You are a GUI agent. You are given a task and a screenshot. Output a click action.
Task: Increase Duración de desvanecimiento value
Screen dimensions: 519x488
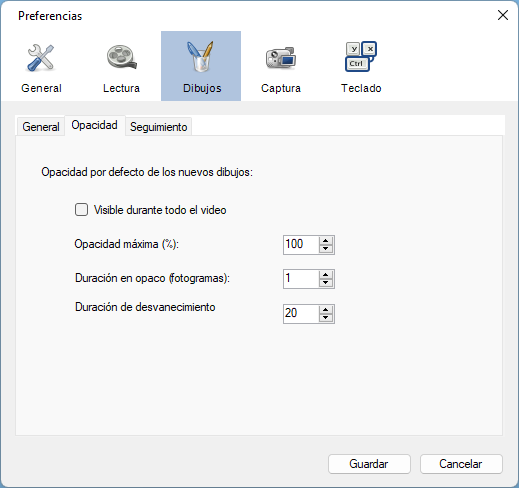point(326,310)
